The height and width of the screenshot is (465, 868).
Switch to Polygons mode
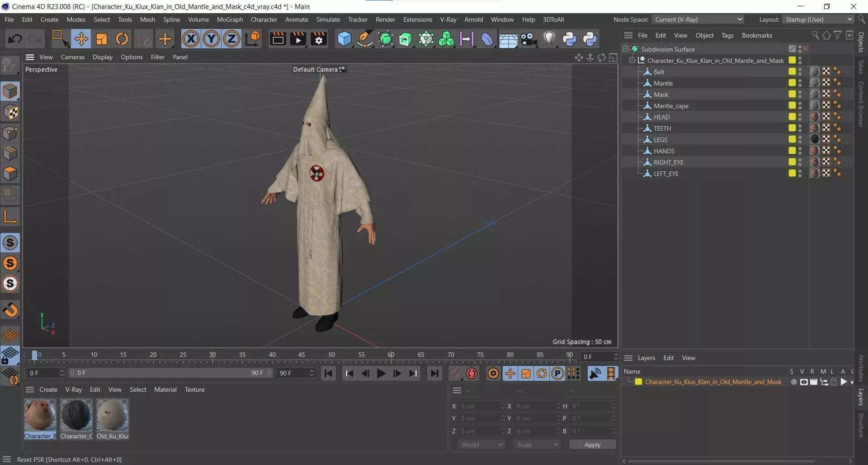10,174
